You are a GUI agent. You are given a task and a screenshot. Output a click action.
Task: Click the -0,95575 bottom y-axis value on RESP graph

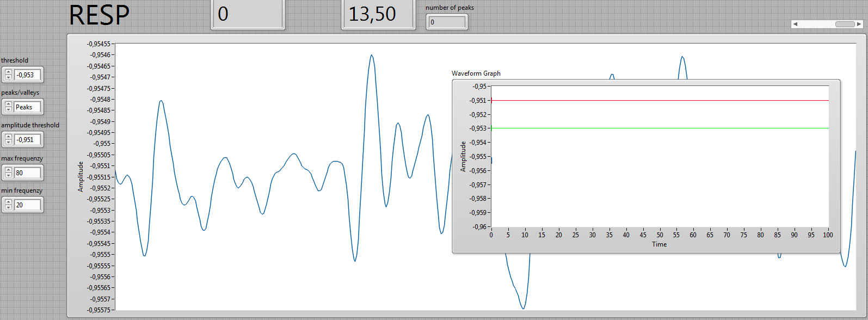pos(99,310)
